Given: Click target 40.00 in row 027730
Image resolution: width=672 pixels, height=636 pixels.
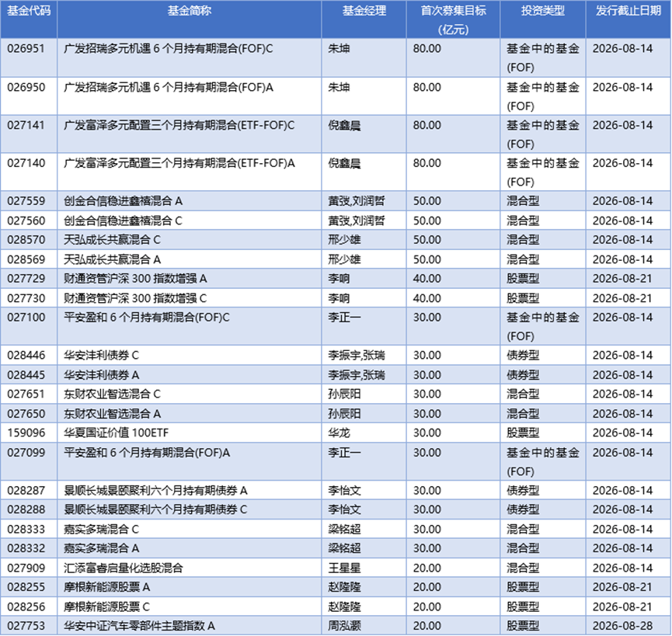Looking at the screenshot, I should (x=427, y=298).
